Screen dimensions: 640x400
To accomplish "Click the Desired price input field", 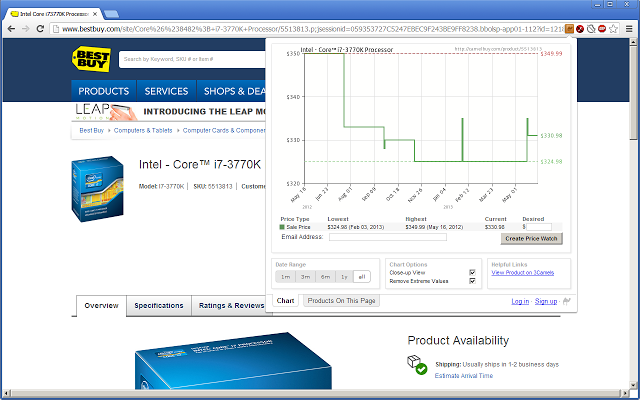I will coord(539,227).
